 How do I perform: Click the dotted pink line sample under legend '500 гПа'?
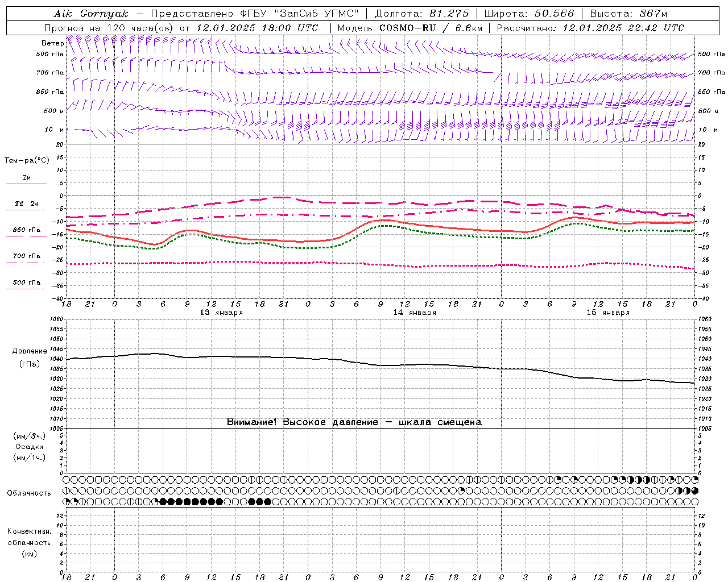pos(25,289)
